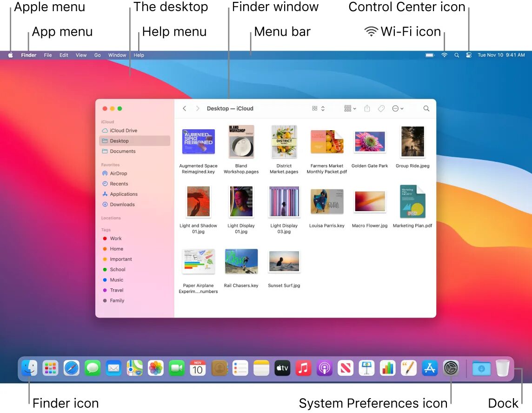Image resolution: width=532 pixels, height=413 pixels.
Task: Launch Safari from the Dock
Action: pos(71,368)
